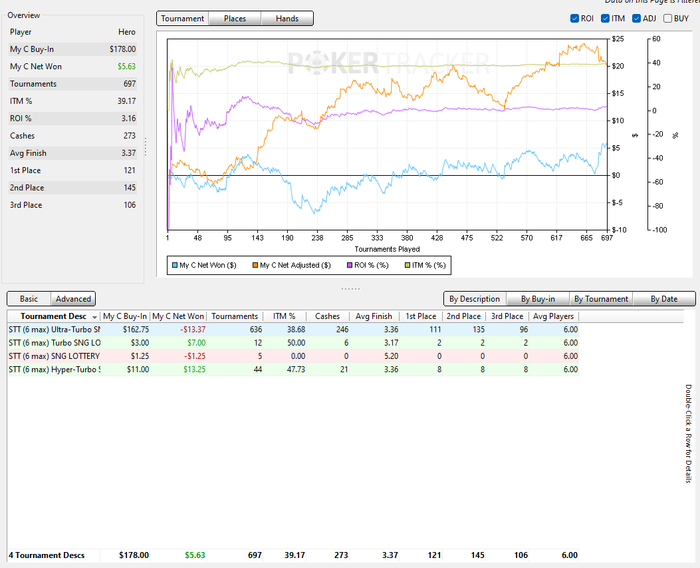Select the STT Turbo SNG LO row
The height and width of the screenshot is (568, 700).
[293, 343]
